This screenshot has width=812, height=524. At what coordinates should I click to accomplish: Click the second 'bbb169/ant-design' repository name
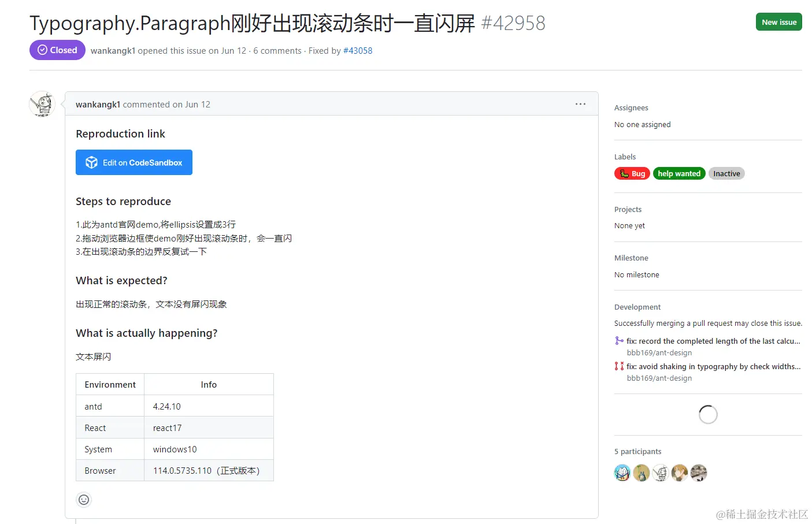659,378
